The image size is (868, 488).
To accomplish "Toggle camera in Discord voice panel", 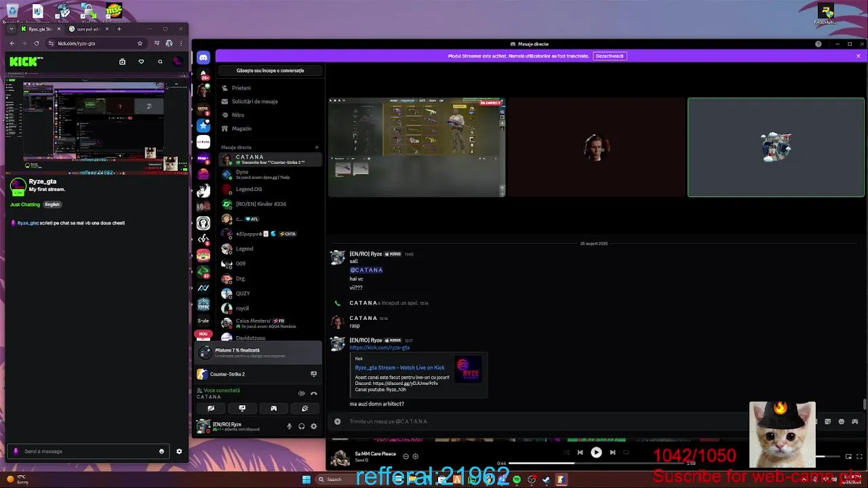I will tap(211, 408).
